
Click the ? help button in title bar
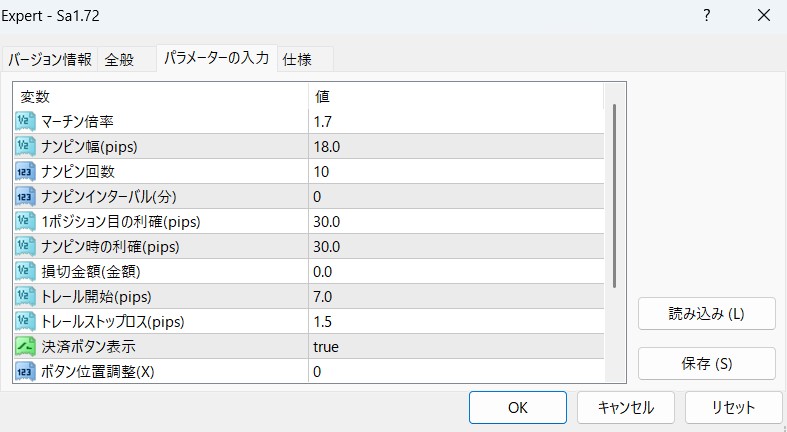click(706, 15)
